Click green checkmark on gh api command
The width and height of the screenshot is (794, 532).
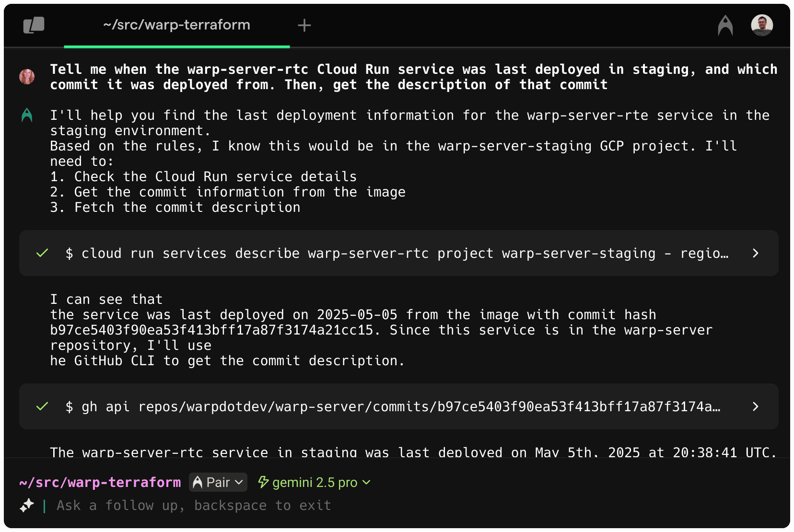click(42, 406)
